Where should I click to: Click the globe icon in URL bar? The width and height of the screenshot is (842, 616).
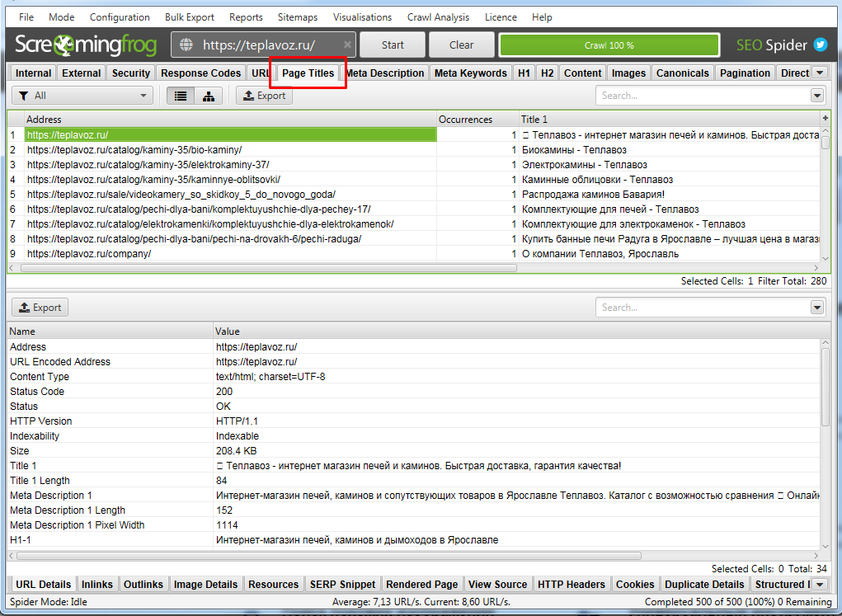coord(186,45)
